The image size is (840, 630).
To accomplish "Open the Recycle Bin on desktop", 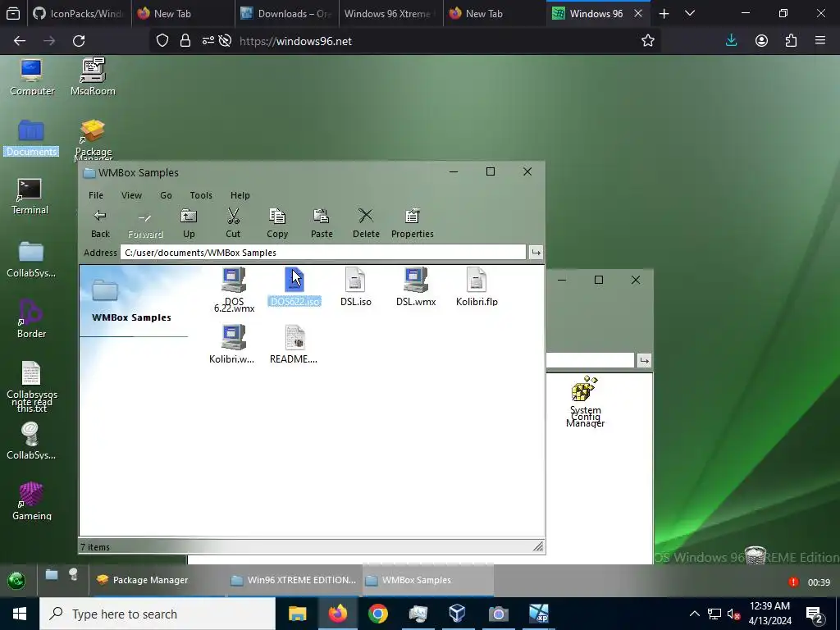I will coord(756,555).
